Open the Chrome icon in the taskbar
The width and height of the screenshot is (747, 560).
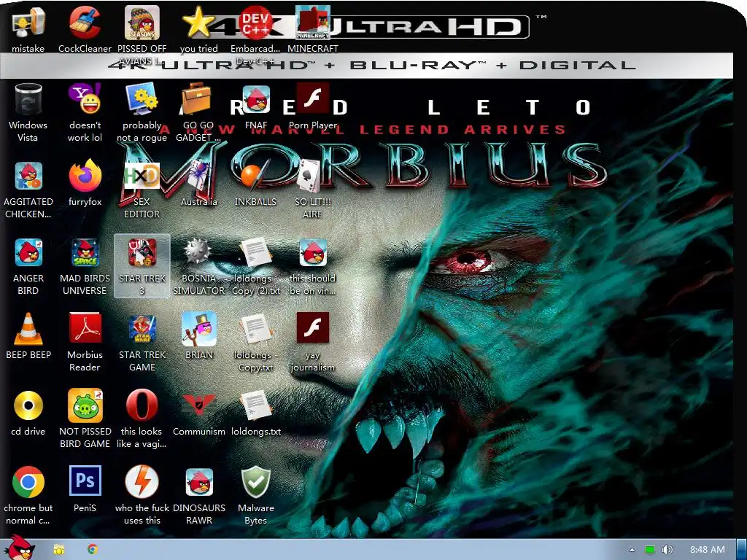click(93, 550)
